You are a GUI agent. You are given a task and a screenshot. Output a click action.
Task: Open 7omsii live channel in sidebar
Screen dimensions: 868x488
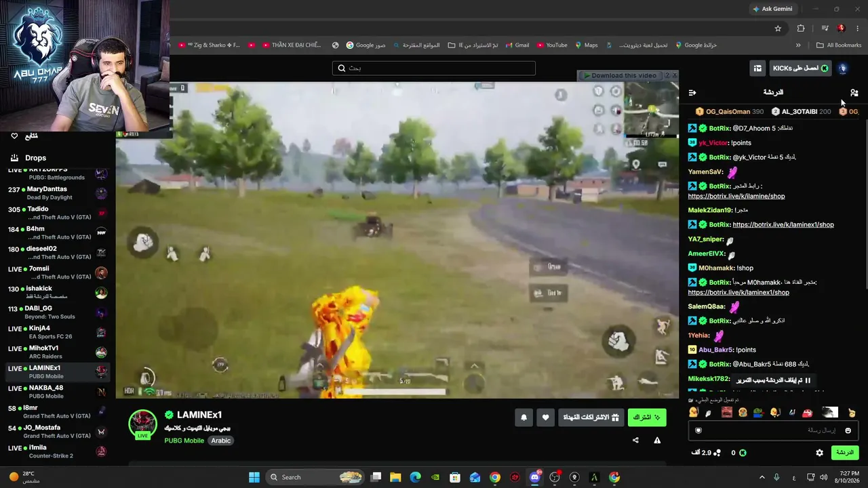[58, 272]
